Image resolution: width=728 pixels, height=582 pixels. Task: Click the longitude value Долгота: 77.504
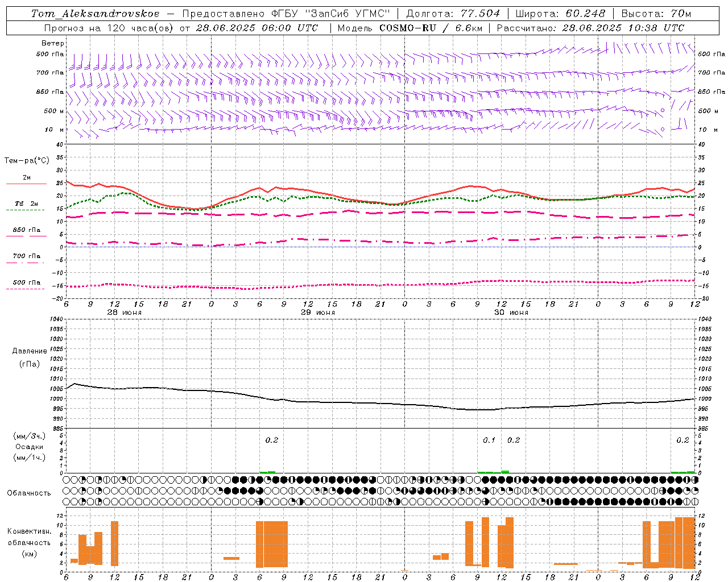tap(453, 14)
